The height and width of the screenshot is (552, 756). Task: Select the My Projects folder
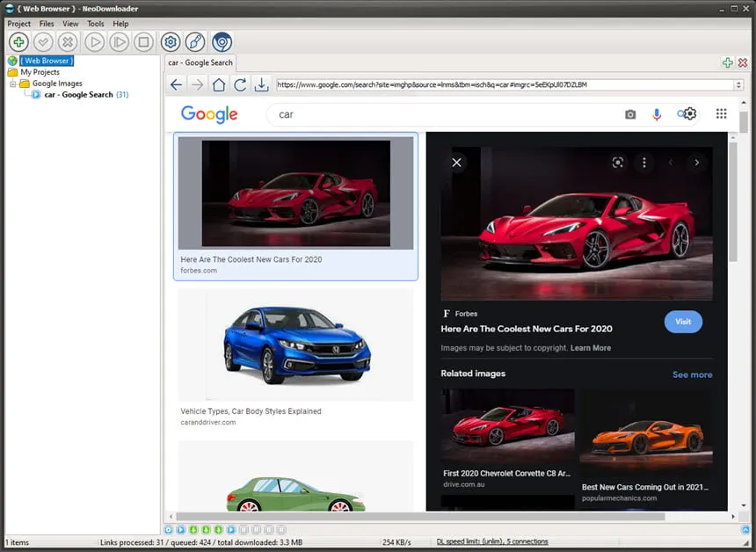pyautogui.click(x=40, y=72)
